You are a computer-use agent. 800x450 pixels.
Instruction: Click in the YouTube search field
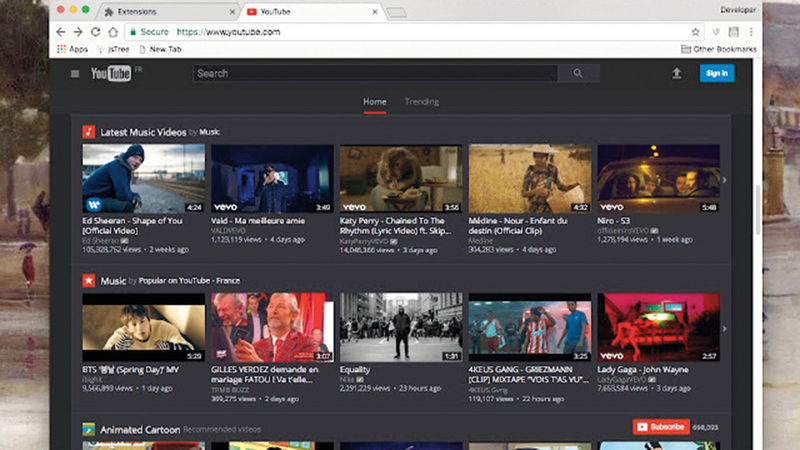coord(375,73)
